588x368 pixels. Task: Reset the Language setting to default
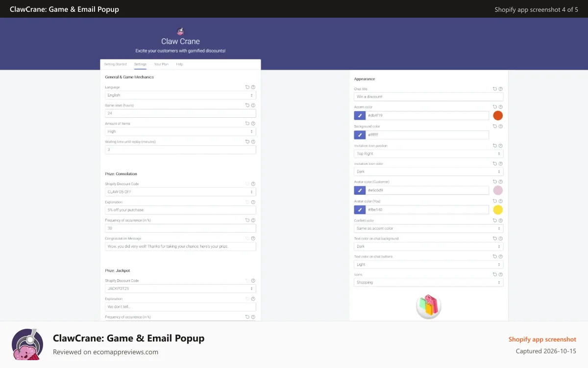click(x=247, y=87)
